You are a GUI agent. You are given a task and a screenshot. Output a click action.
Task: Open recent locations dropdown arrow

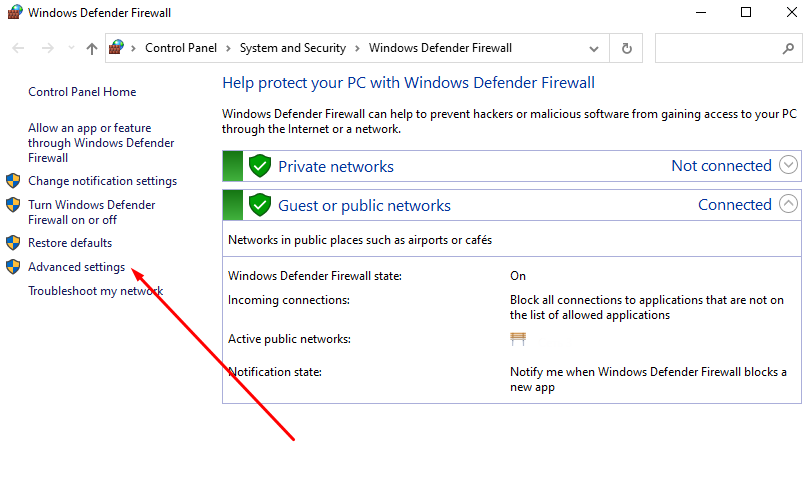[x=71, y=48]
